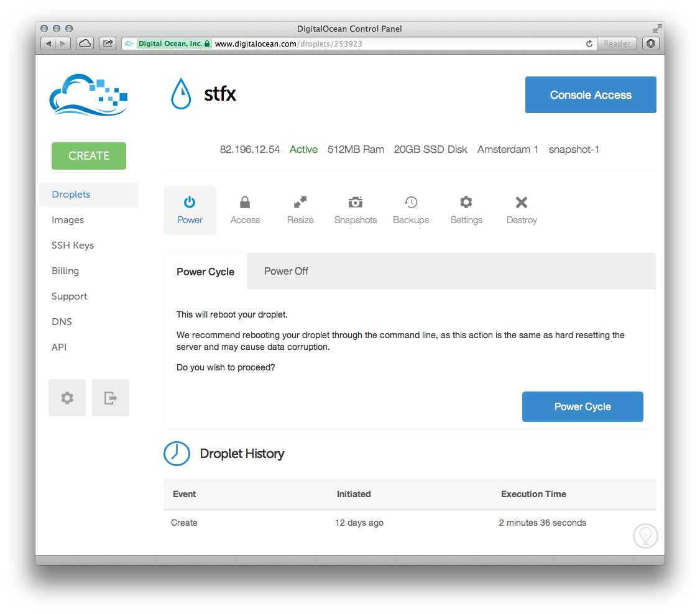This screenshot has height=614, width=700.
Task: Click the Initiated column header
Action: click(354, 494)
